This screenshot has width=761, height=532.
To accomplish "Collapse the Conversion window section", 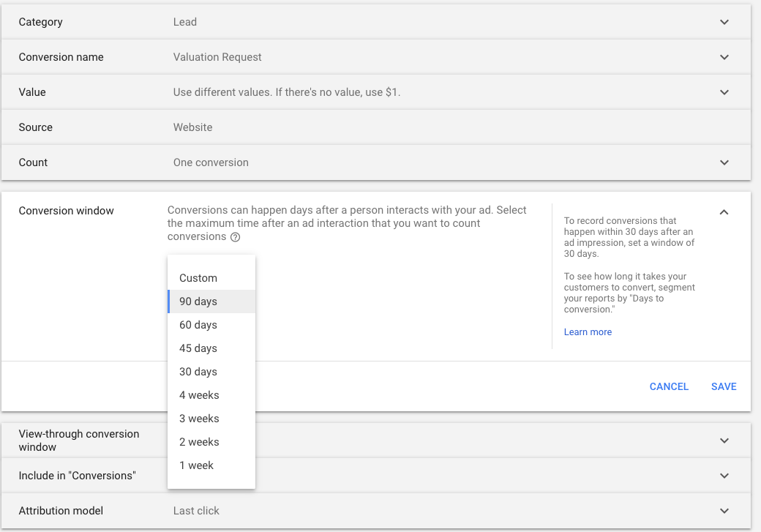I will coord(724,212).
